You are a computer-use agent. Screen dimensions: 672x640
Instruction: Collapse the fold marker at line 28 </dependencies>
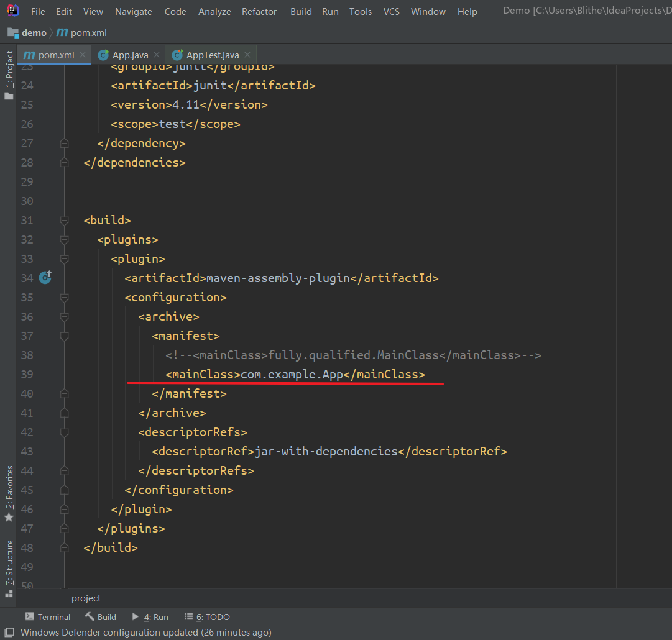64,162
